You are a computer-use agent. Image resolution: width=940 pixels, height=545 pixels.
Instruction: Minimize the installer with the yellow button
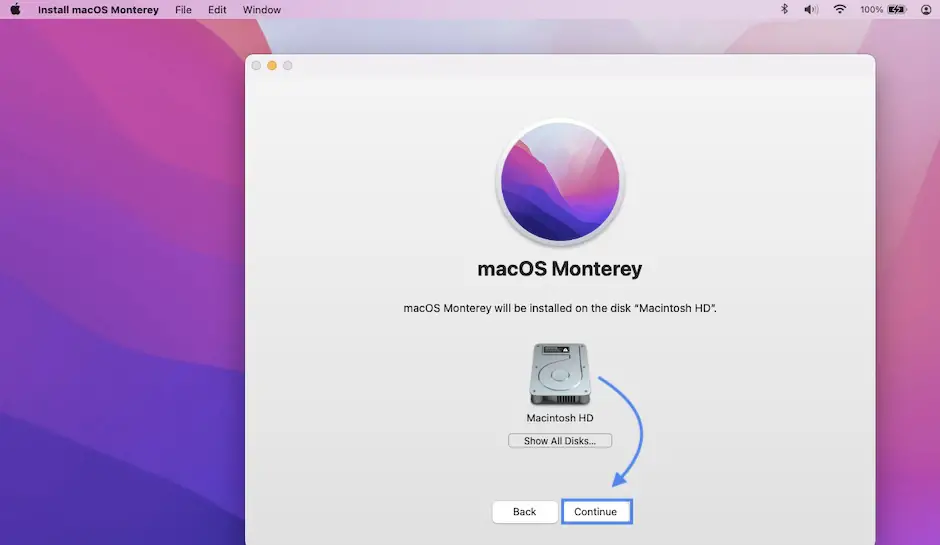271,66
